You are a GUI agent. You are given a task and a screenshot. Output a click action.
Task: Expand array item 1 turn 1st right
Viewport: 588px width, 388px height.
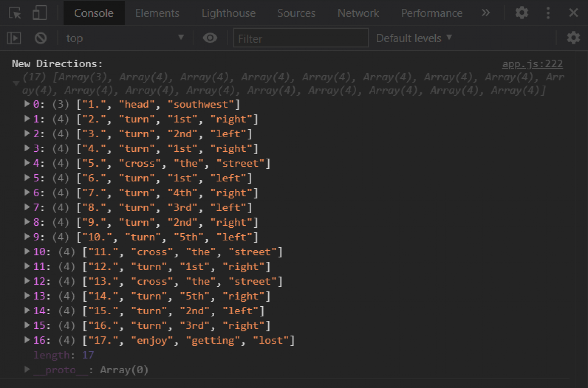27,119
